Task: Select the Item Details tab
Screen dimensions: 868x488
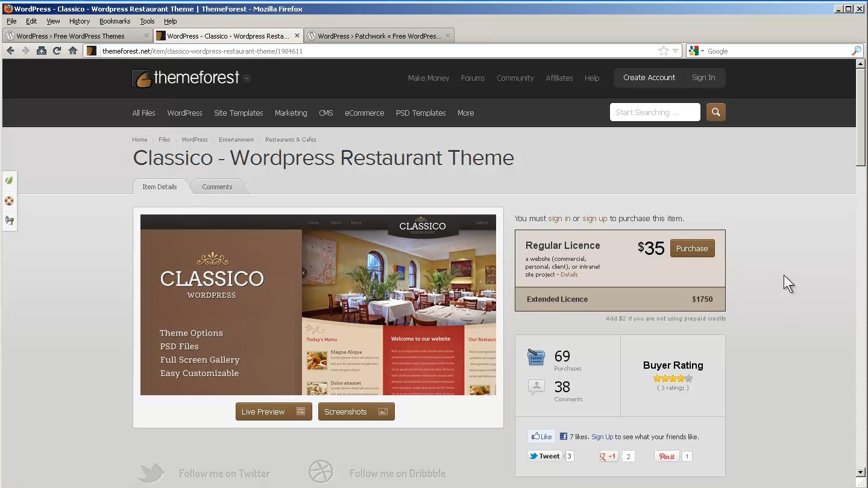Action: 160,187
